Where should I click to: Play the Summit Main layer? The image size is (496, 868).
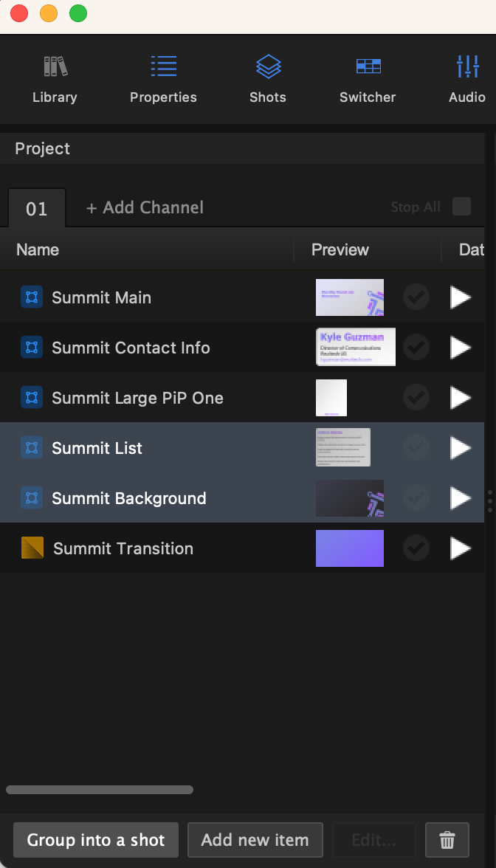(x=460, y=297)
